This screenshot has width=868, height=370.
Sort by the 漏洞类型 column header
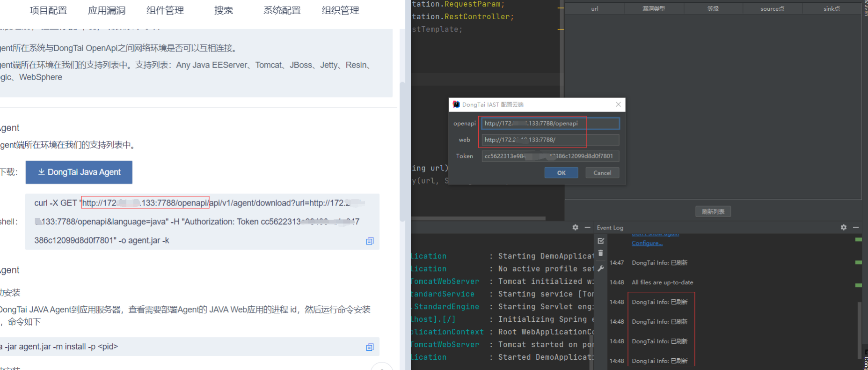click(654, 8)
